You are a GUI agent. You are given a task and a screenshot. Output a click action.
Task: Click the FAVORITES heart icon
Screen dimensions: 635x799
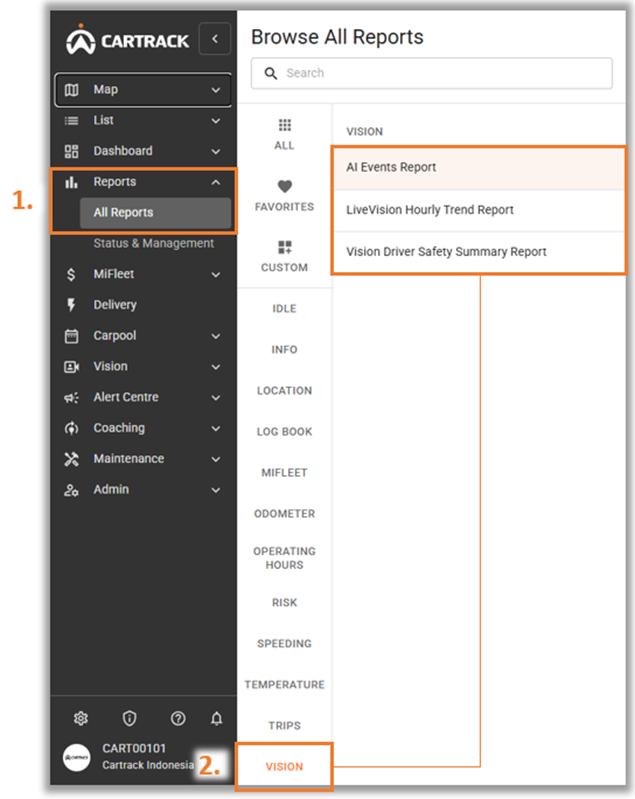point(284,187)
